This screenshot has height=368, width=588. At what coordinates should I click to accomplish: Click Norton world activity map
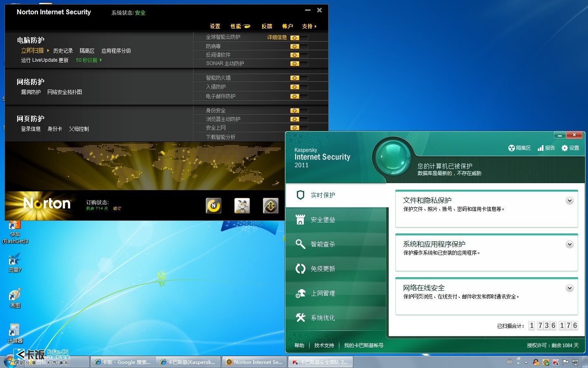tap(145, 166)
